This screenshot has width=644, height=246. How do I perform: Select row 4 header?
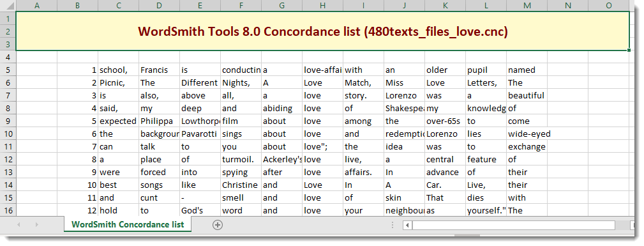point(8,57)
